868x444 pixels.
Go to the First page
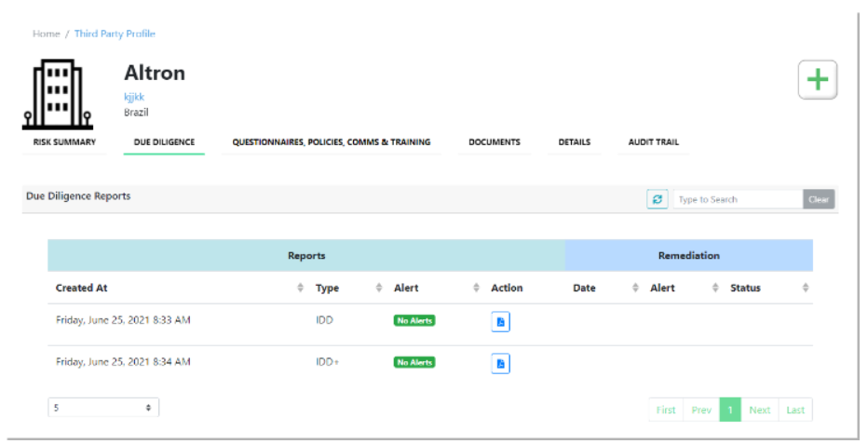tap(666, 410)
